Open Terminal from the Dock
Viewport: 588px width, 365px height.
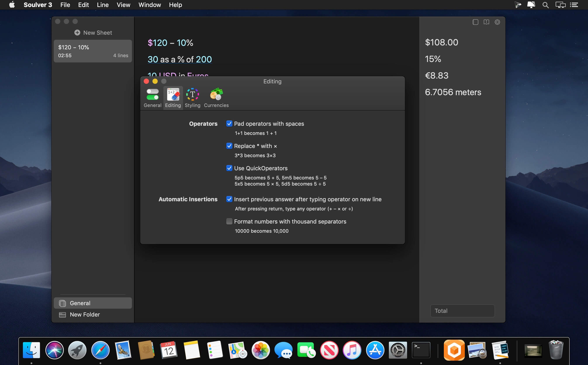tap(421, 350)
